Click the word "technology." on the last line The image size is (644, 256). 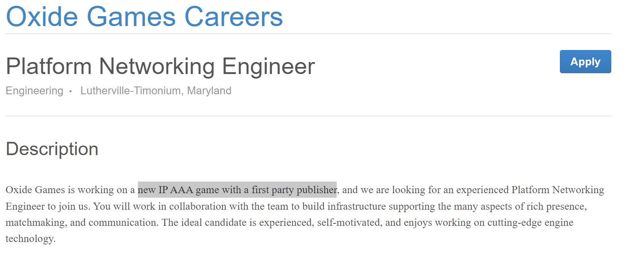tap(31, 239)
